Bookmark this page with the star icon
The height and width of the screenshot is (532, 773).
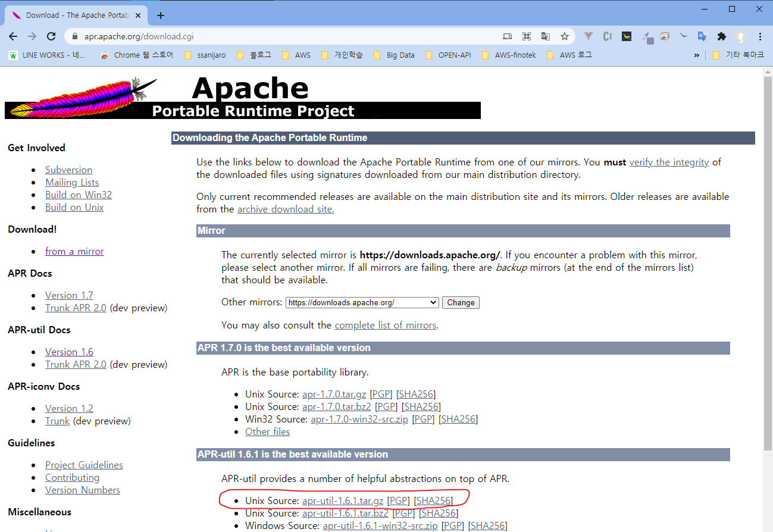pos(565,36)
